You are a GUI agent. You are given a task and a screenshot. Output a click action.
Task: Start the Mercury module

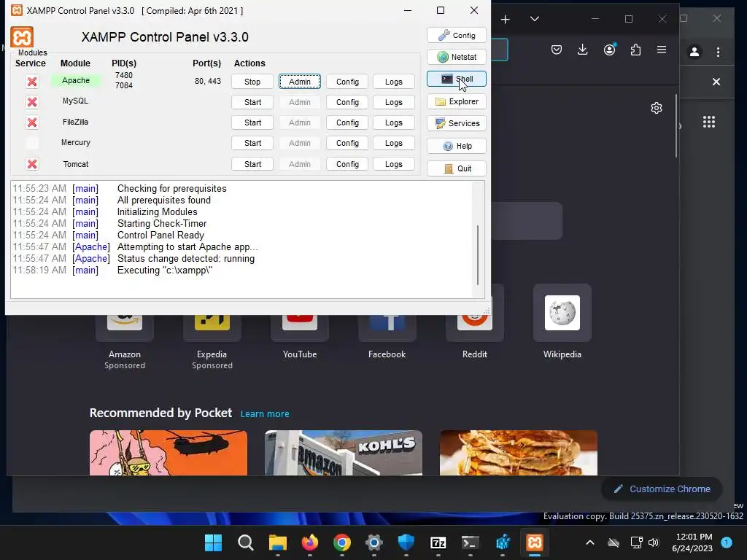click(252, 143)
